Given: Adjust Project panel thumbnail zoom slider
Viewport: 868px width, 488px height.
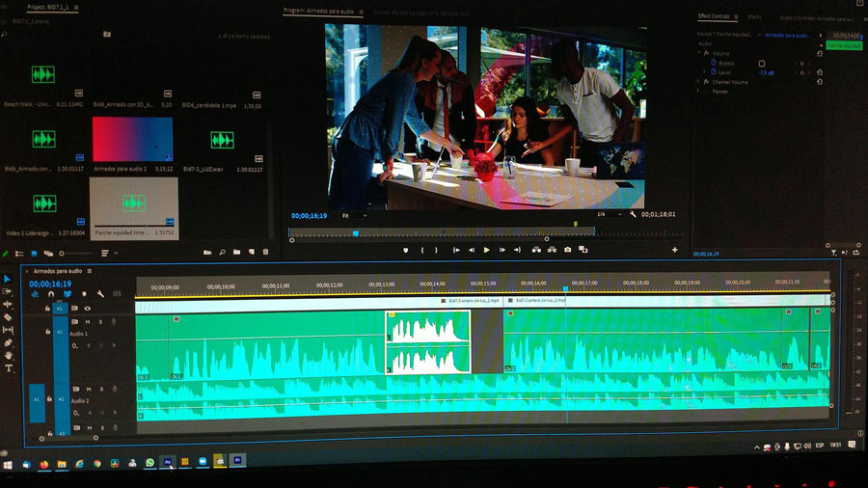Looking at the screenshot, I should (x=74, y=254).
